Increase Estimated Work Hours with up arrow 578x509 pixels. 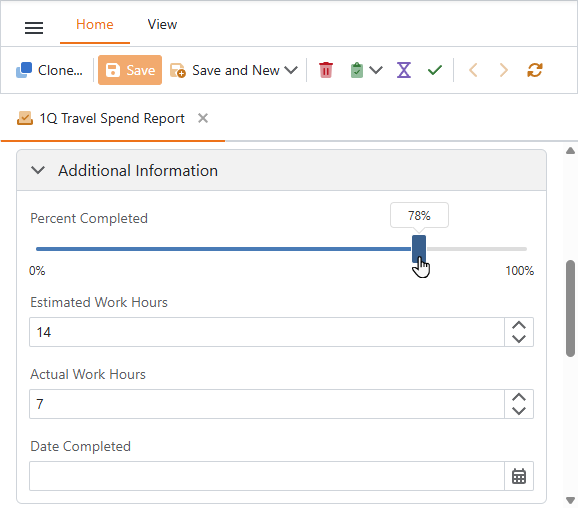click(x=519, y=325)
